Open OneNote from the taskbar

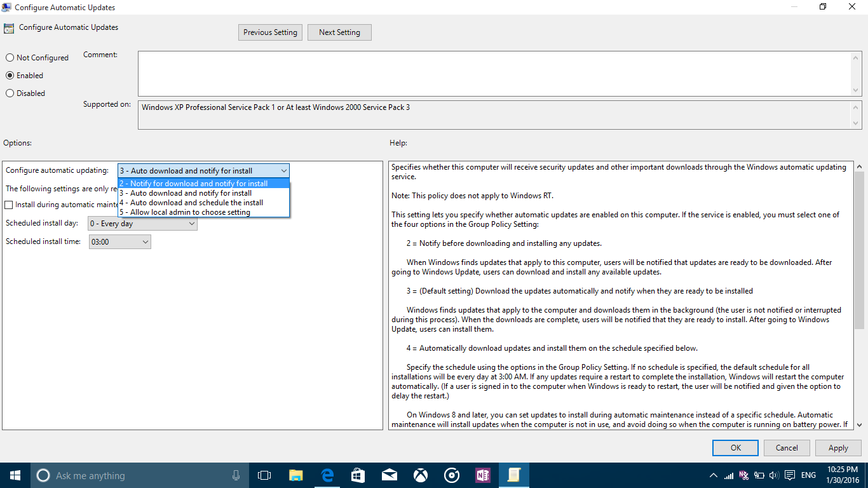tap(482, 475)
